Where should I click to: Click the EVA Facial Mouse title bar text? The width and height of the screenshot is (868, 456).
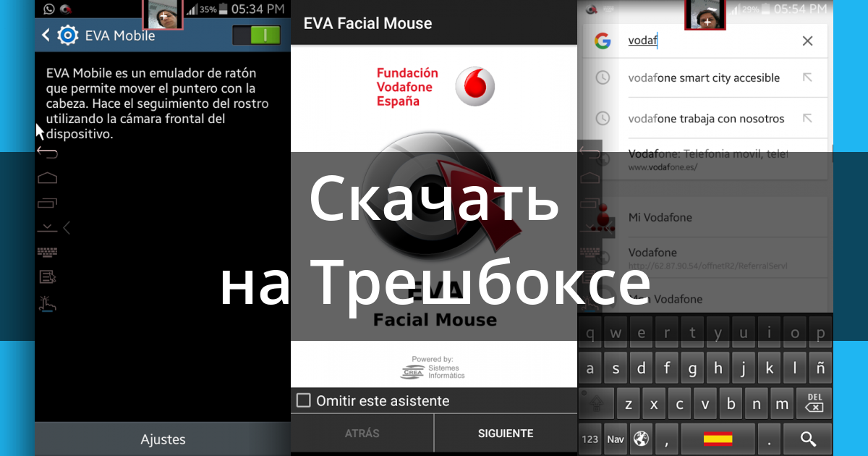367,23
